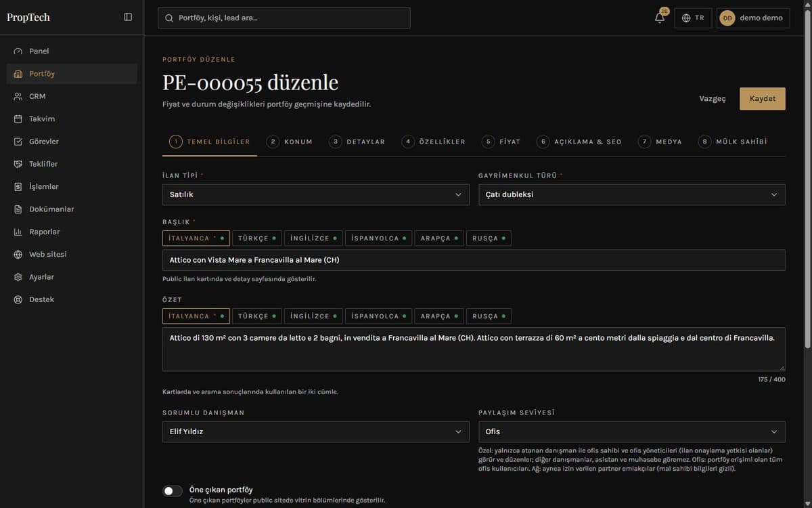812x508 pixels.
Task: Click the Özet summary text area
Action: coord(474,350)
